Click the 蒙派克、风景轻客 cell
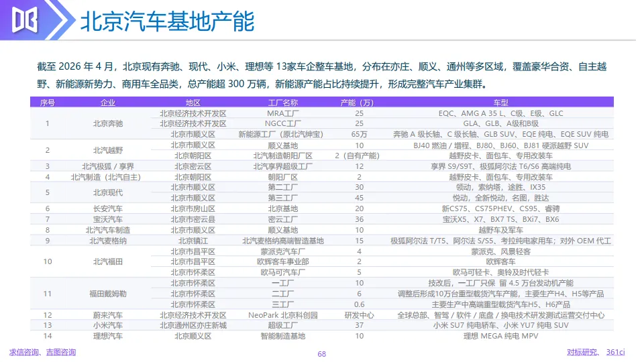Screen dimensions: 644x362 (500, 251)
